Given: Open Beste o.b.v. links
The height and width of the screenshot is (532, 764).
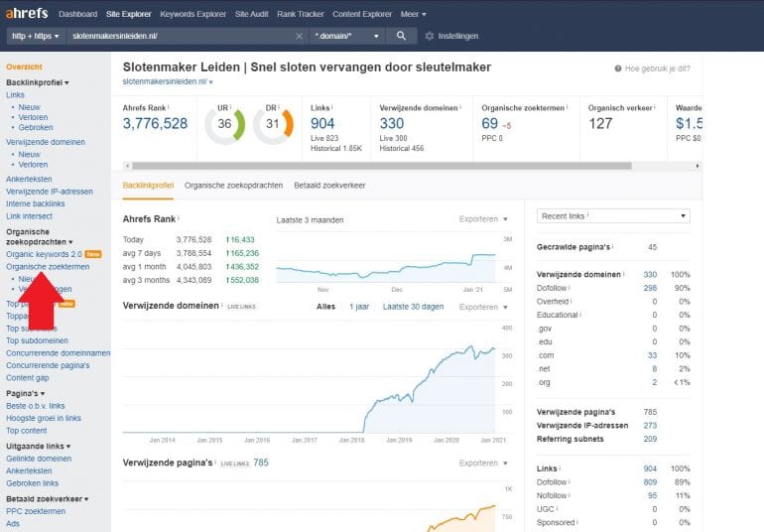Looking at the screenshot, I should click(35, 406).
